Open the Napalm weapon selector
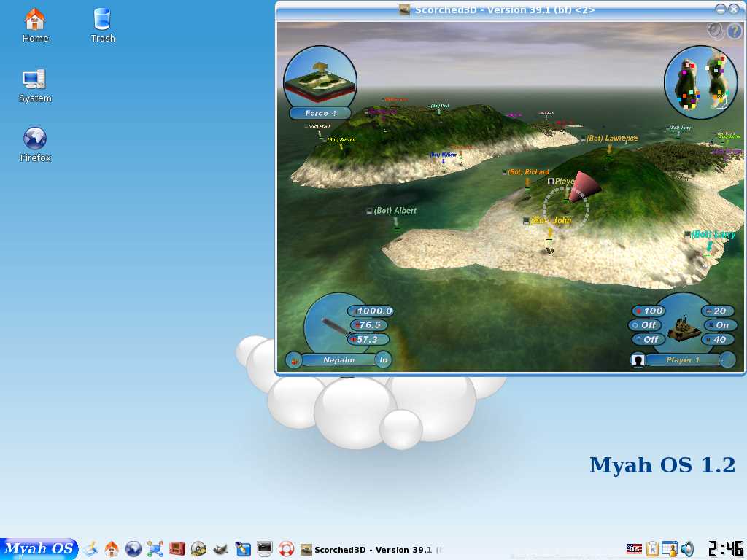The width and height of the screenshot is (747, 560). point(338,360)
